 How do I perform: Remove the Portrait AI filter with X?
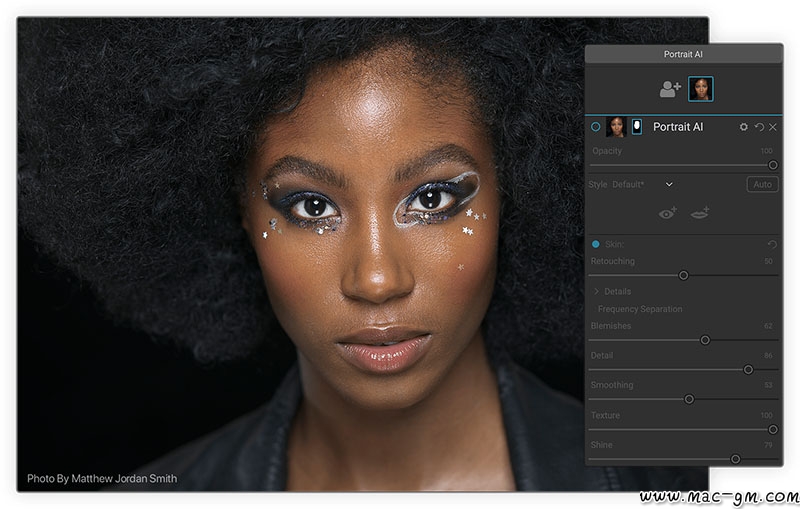pos(773,127)
